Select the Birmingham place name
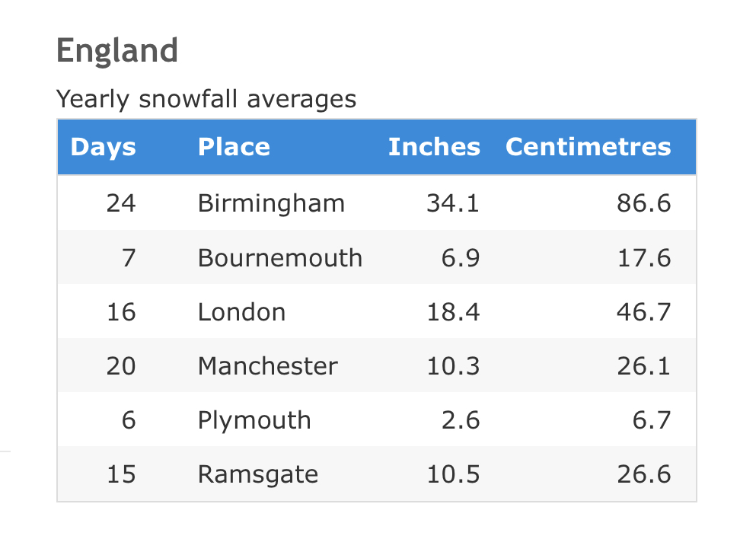This screenshot has height=539, width=756. [x=271, y=203]
